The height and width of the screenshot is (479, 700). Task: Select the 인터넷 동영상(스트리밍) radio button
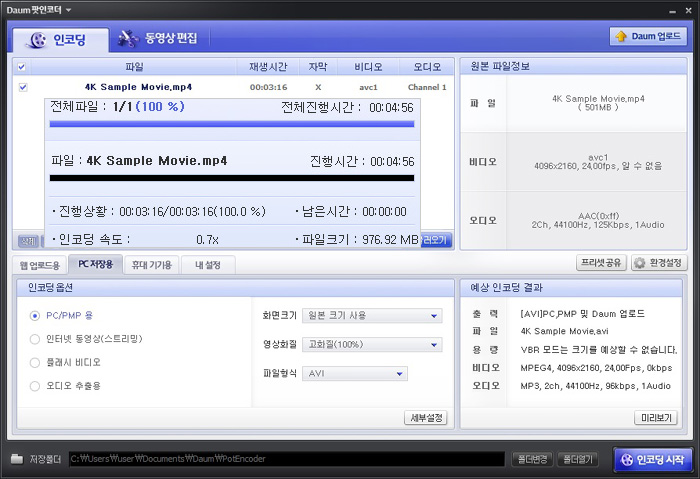tap(35, 339)
